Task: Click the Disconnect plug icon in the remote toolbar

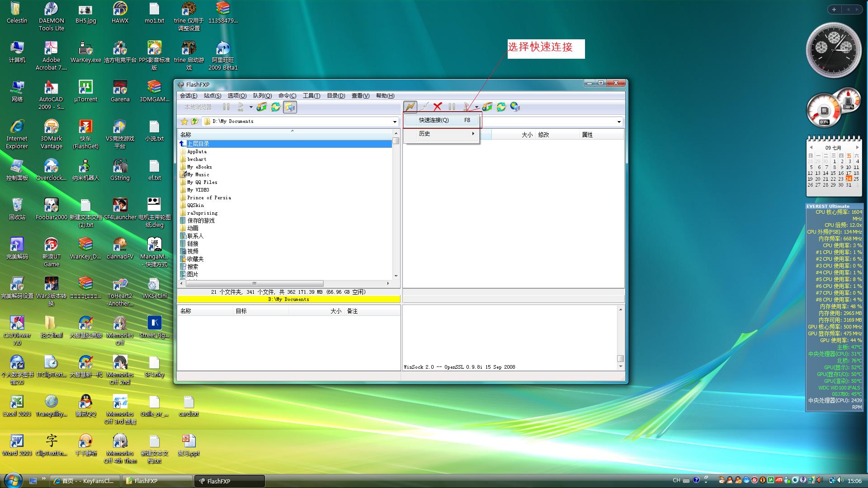Action: (x=424, y=107)
